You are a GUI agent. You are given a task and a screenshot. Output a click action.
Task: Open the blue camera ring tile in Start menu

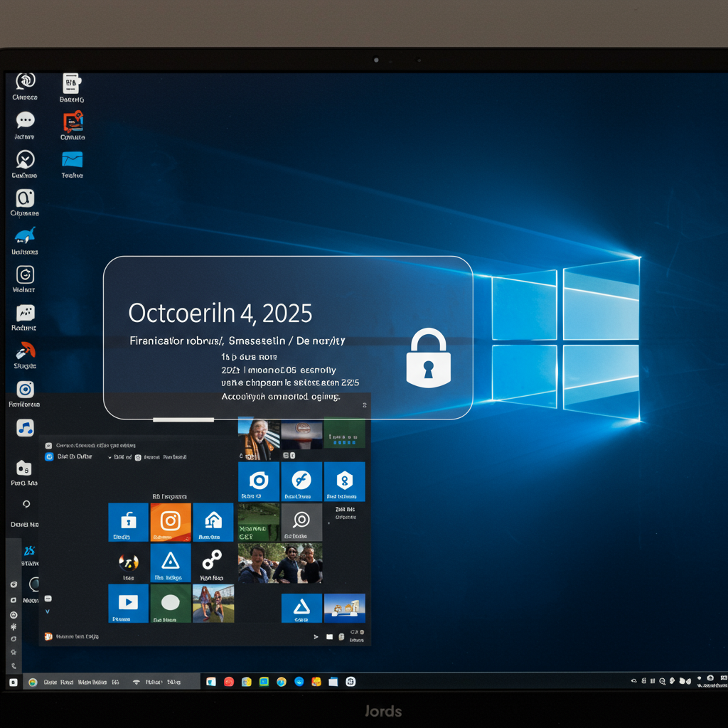(x=259, y=481)
